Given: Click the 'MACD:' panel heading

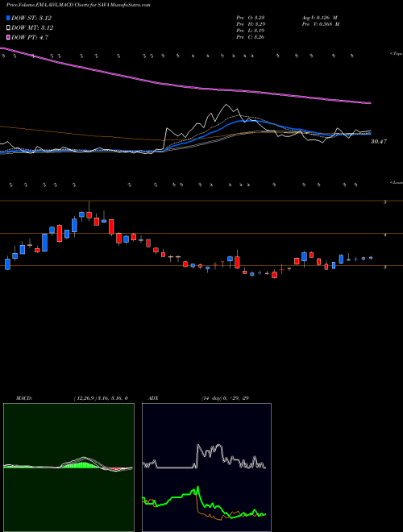Looking at the screenshot, I should 24,398.
